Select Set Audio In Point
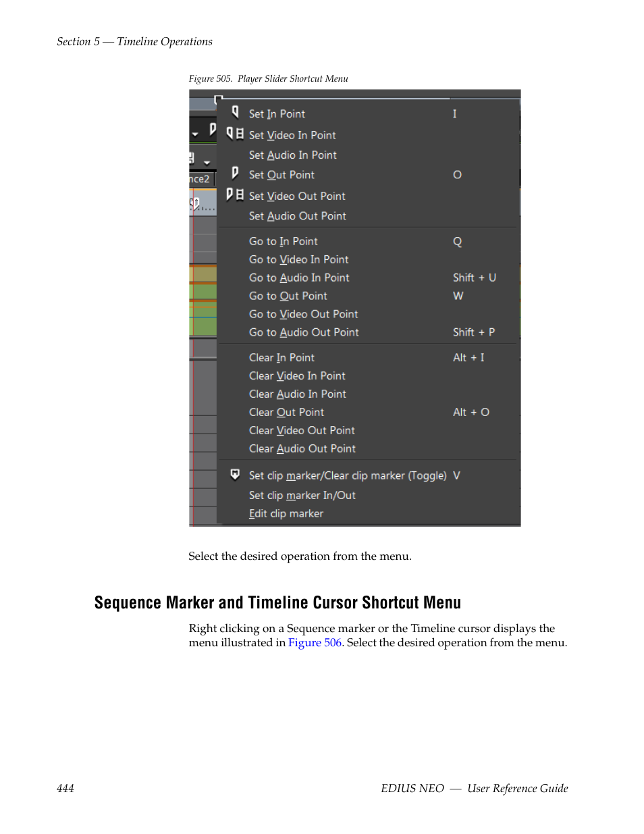 292,155
